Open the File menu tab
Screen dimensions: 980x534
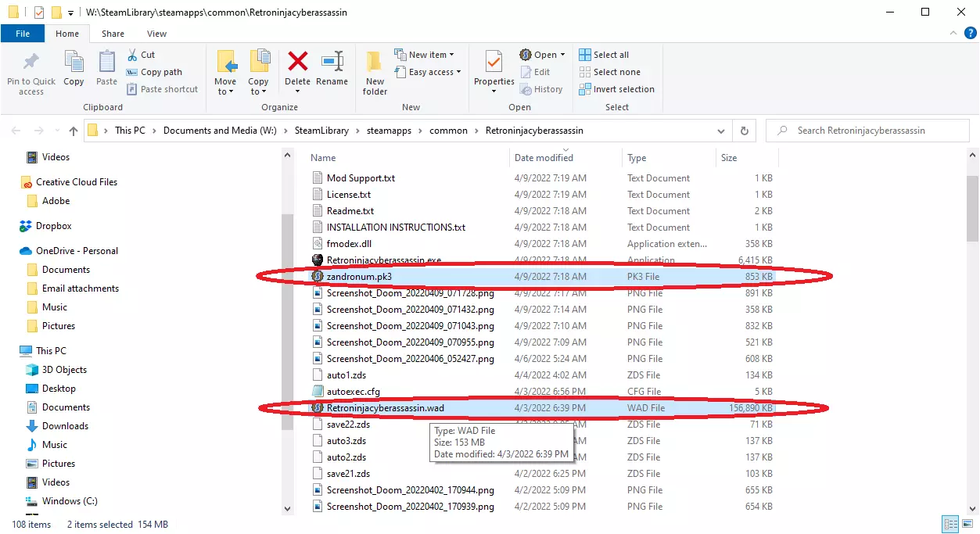(23, 34)
